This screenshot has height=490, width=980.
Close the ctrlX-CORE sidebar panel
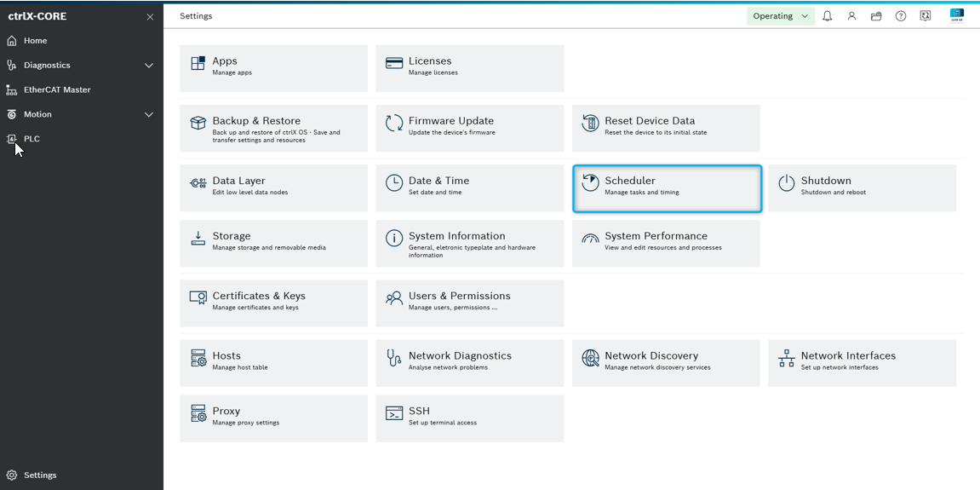tap(150, 17)
